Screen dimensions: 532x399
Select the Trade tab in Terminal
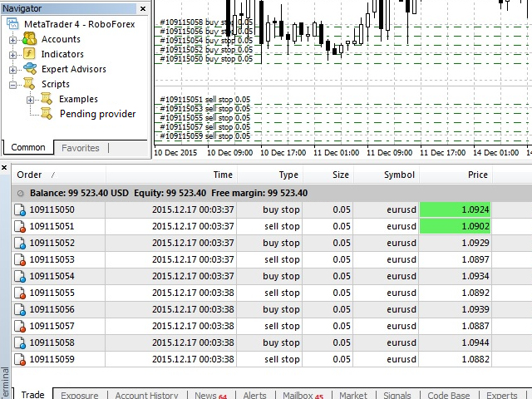(x=33, y=395)
